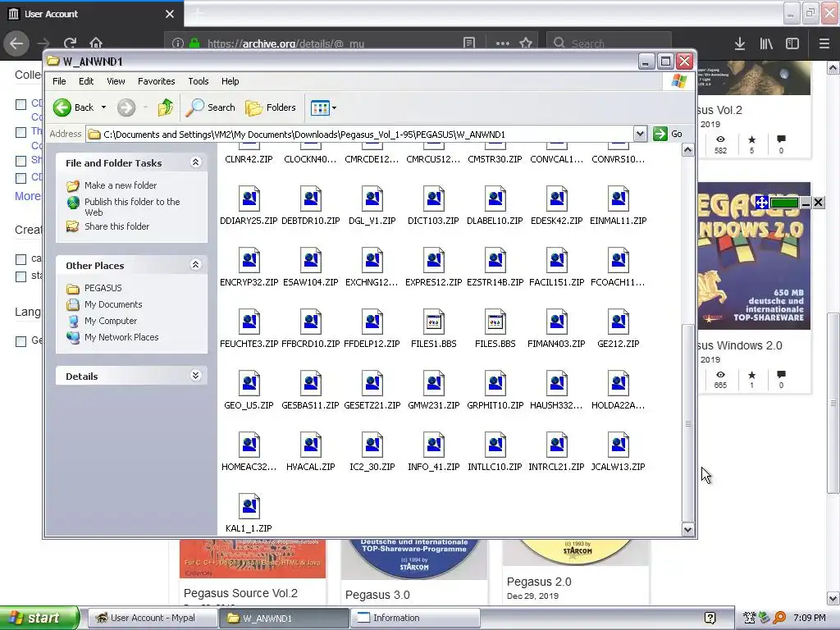The width and height of the screenshot is (840, 630).
Task: Click the Start button
Action: [39, 618]
